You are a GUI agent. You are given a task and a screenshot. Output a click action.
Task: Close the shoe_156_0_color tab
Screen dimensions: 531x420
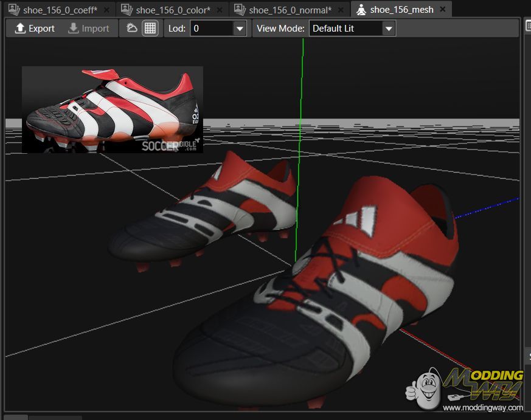click(x=220, y=10)
